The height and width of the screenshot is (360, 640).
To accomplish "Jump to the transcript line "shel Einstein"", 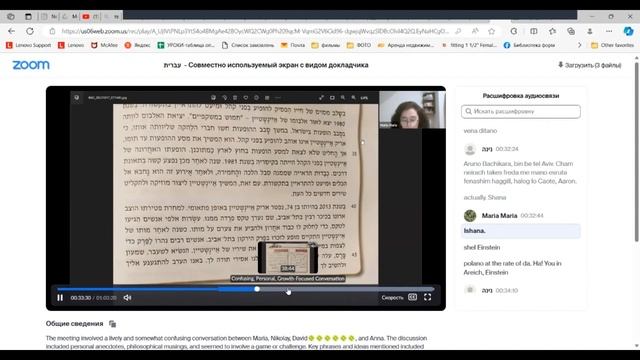I will pyautogui.click(x=482, y=247).
